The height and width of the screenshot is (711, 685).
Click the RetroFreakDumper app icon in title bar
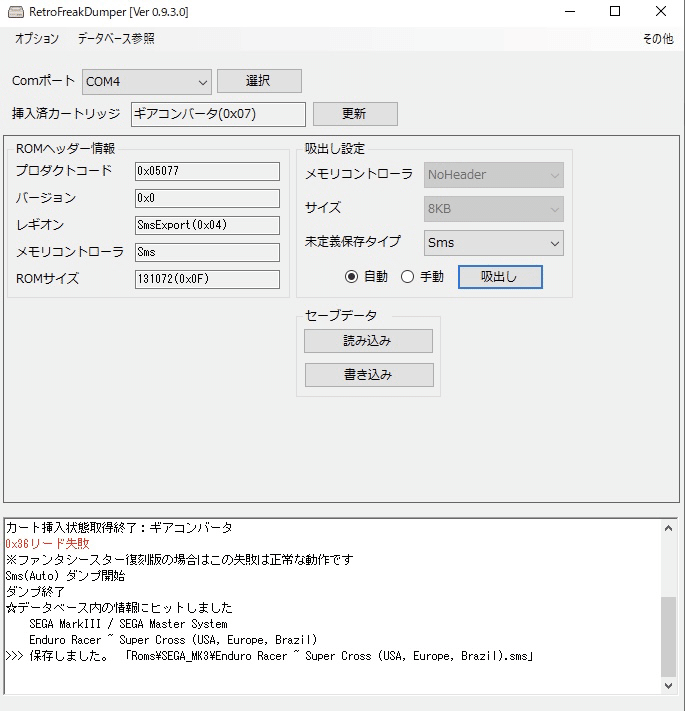tap(16, 12)
